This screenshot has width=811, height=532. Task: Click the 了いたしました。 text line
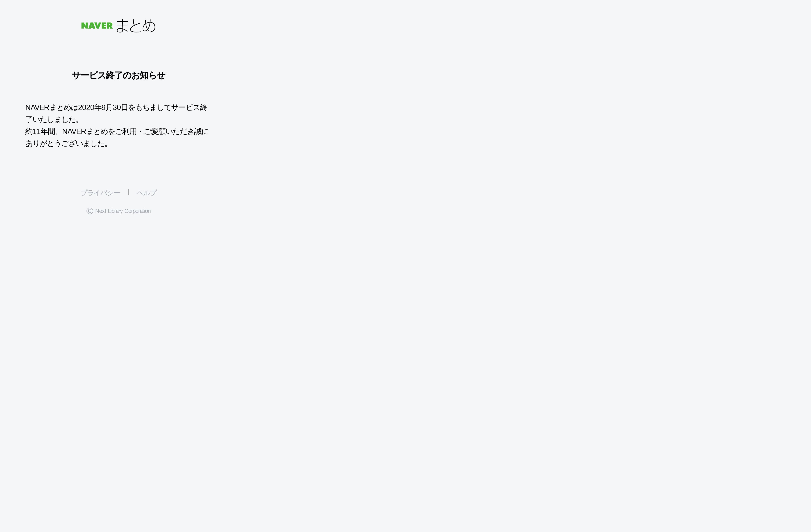(x=53, y=120)
